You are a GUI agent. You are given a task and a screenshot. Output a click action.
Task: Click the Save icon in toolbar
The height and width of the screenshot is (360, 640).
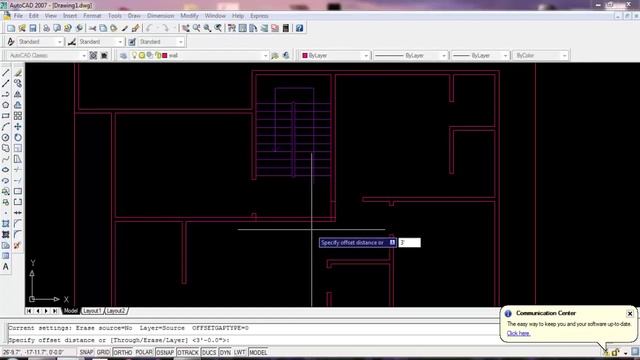33,28
